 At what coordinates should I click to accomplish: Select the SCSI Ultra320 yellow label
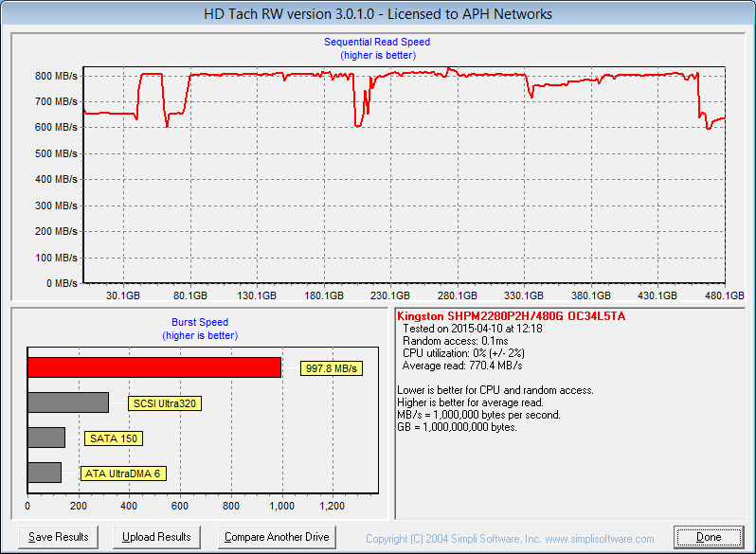click(x=165, y=403)
